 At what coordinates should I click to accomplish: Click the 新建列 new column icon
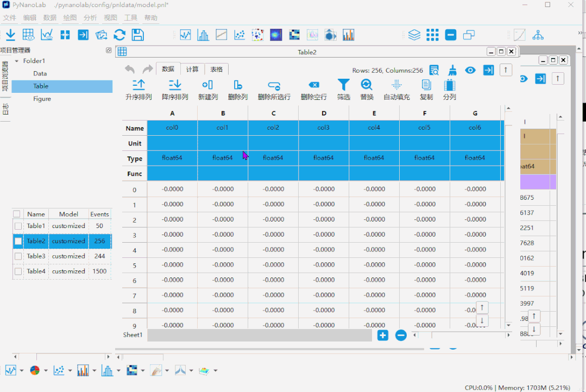click(x=207, y=85)
